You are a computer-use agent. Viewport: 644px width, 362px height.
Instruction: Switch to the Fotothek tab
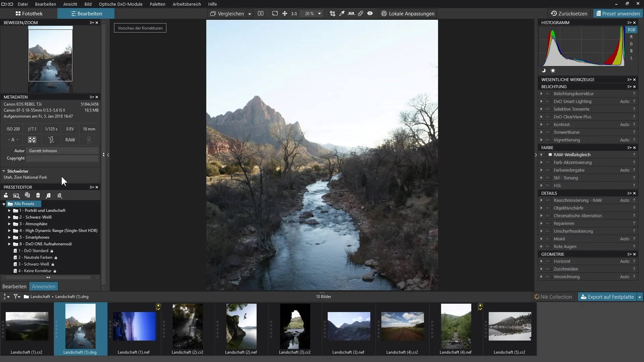[29, 14]
